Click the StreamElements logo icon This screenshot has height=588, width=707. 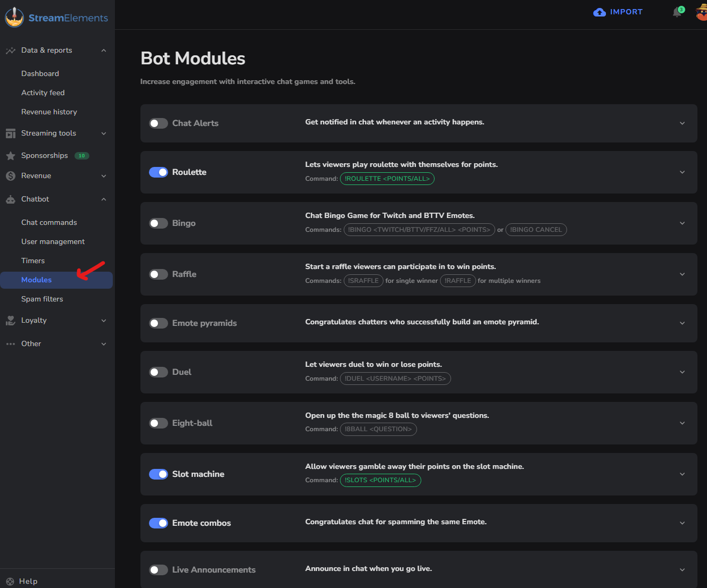pyautogui.click(x=14, y=17)
